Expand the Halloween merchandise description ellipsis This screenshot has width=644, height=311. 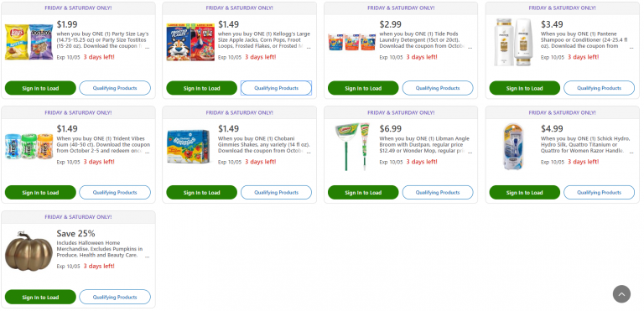tap(147, 257)
